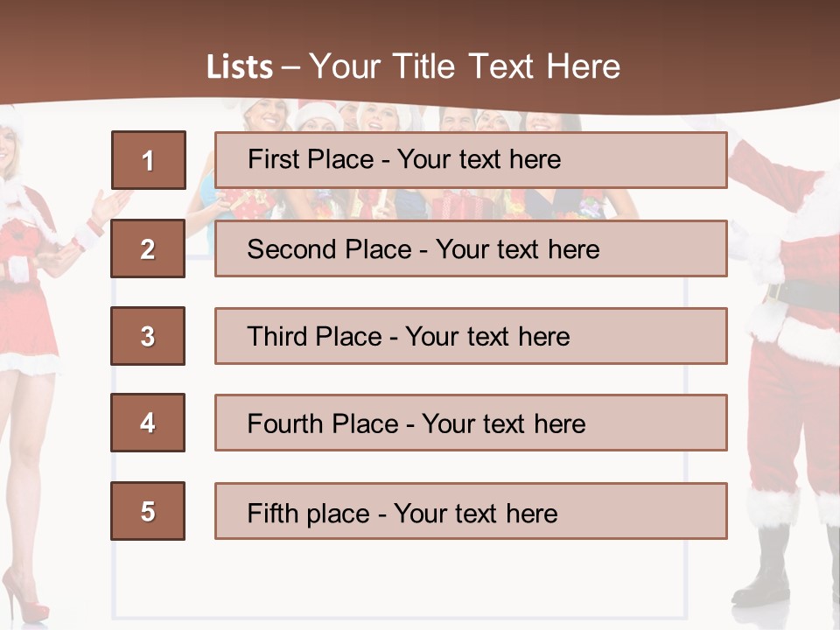Image resolution: width=840 pixels, height=630 pixels.
Task: Click the number 1 box
Action: click(148, 160)
